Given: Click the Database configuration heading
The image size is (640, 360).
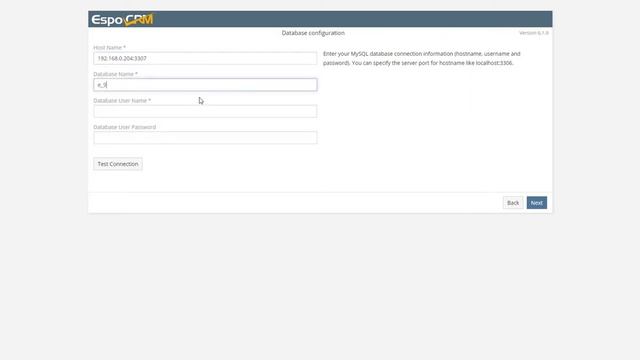Looking at the screenshot, I should coord(313,33).
